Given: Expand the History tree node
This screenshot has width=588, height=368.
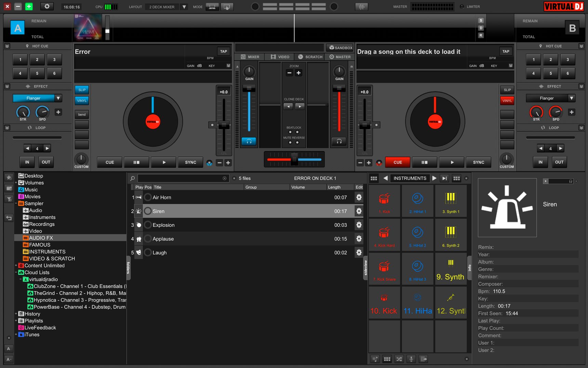Looking at the screenshot, I should pos(16,314).
